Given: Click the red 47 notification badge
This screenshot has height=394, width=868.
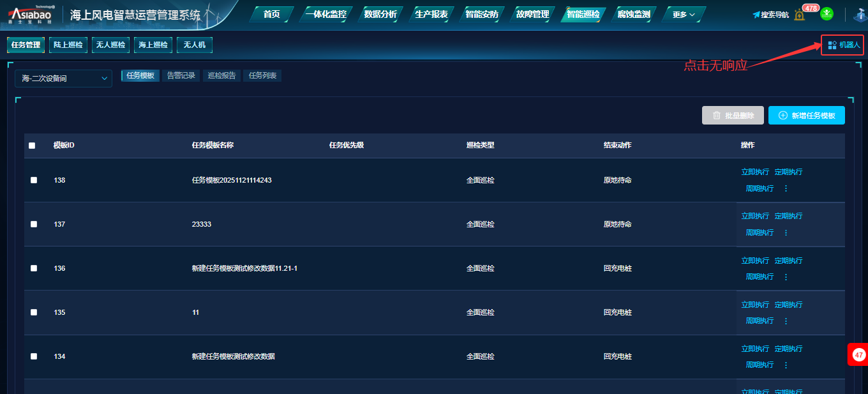Looking at the screenshot, I should (x=858, y=354).
